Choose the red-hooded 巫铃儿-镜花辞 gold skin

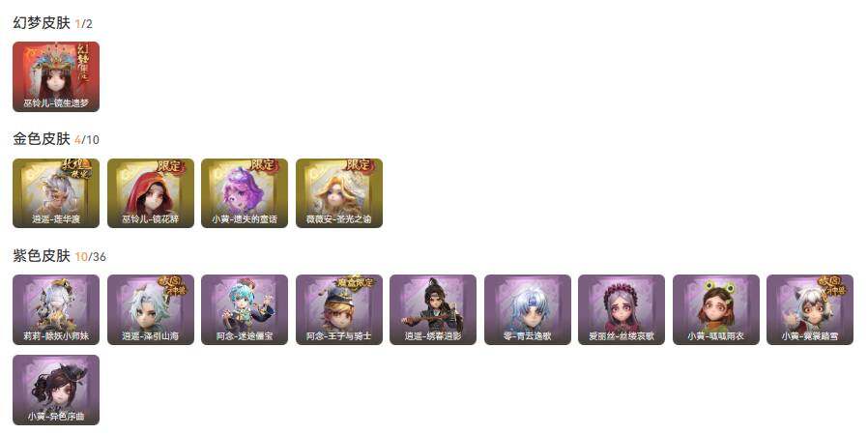(151, 193)
